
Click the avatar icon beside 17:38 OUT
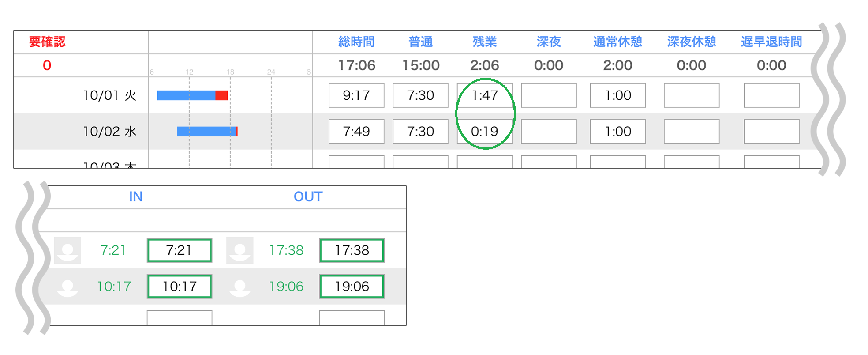tap(240, 250)
